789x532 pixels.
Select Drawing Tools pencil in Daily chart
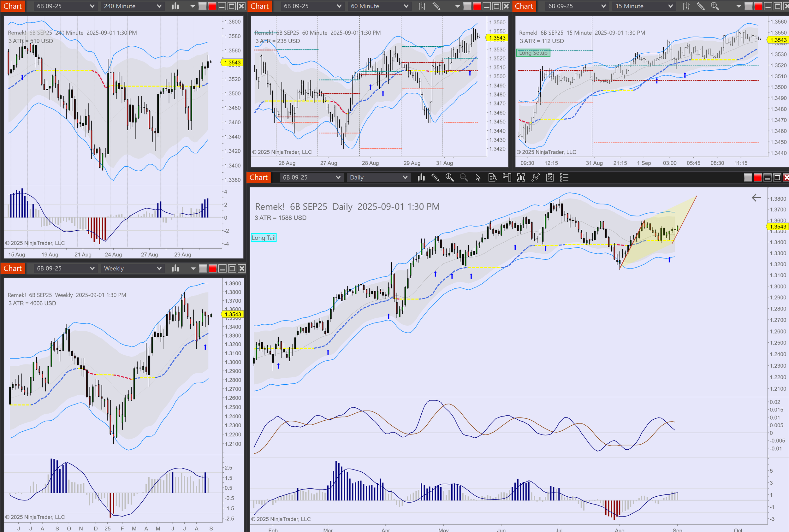coord(436,177)
